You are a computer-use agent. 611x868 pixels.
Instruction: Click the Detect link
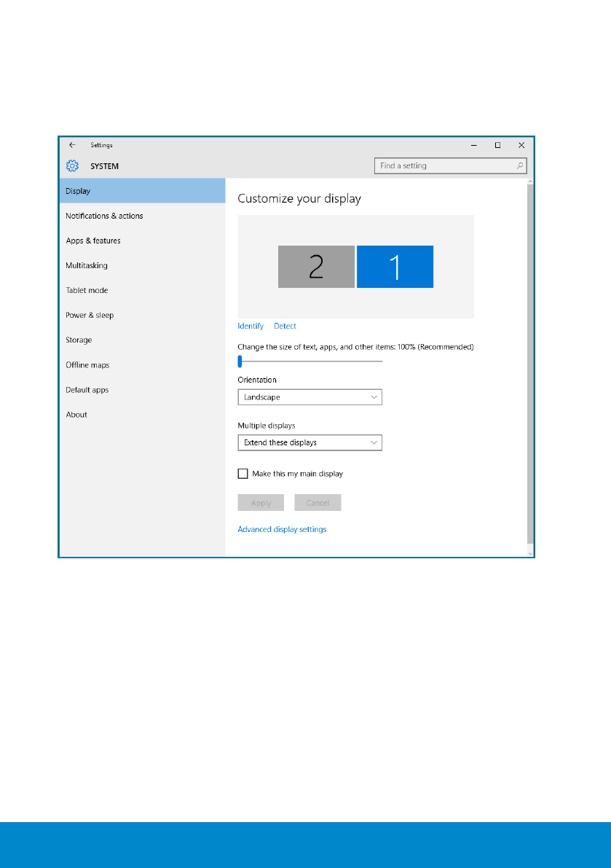tap(285, 326)
